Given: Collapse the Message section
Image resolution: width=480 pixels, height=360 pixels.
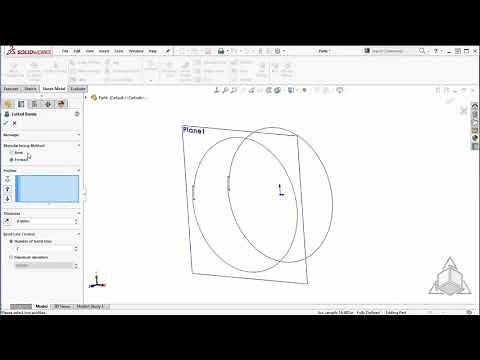Looking at the screenshot, I should (78, 135).
